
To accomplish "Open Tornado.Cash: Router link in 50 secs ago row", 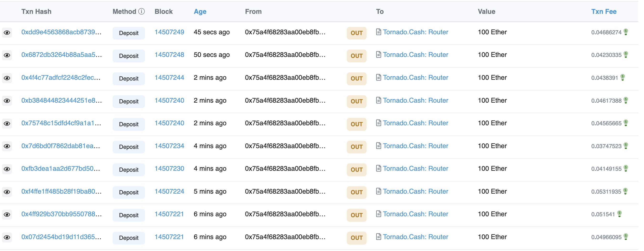I will (415, 55).
